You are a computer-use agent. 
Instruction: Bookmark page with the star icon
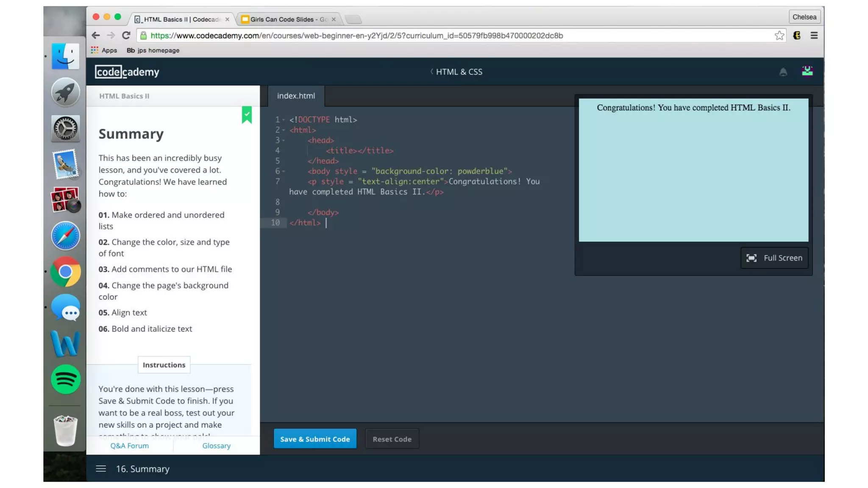pyautogui.click(x=779, y=36)
